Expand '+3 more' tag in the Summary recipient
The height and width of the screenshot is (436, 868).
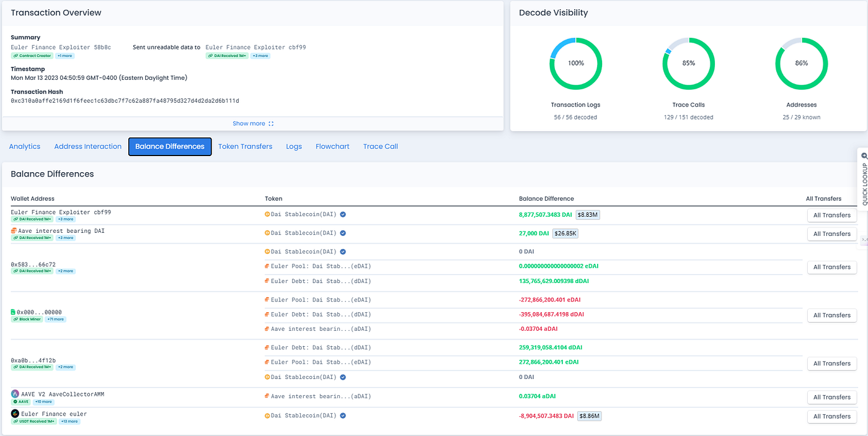260,56
